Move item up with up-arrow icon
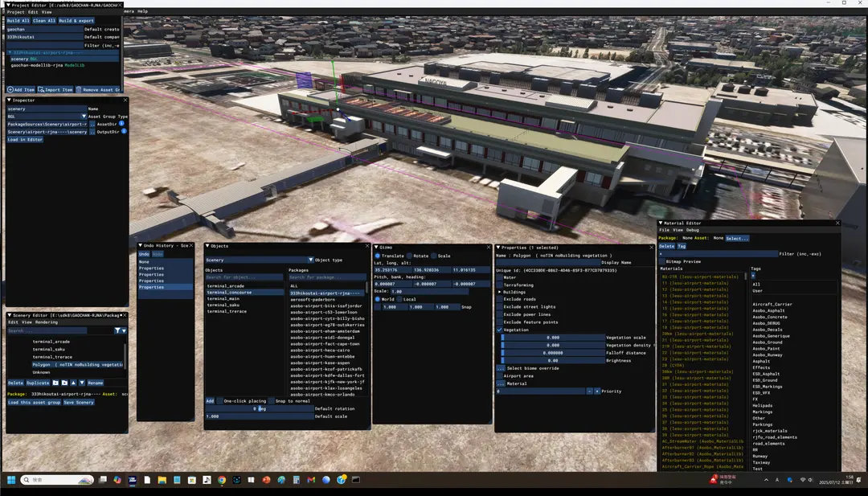Screen dimensions: 868x496 pos(73,383)
